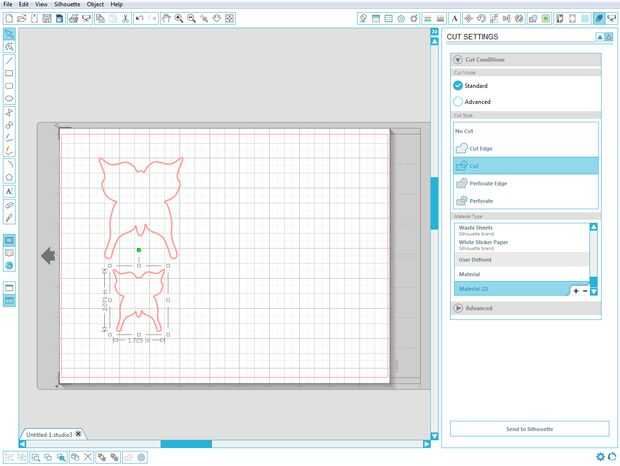Click the large gray left arrow on mat

48,256
